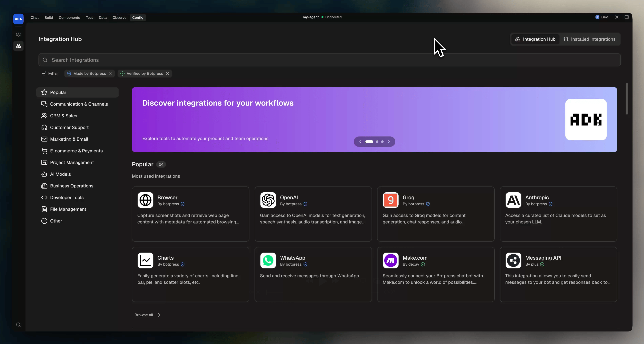The height and width of the screenshot is (344, 644).
Task: Open the Make.com integration icon
Action: click(x=390, y=260)
